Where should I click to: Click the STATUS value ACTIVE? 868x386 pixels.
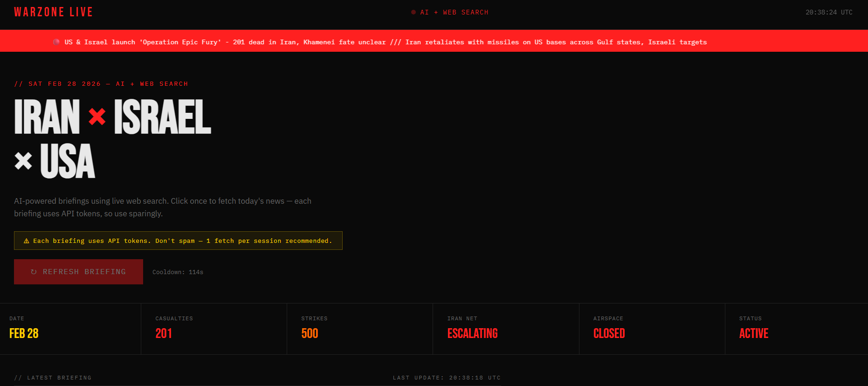pyautogui.click(x=754, y=333)
